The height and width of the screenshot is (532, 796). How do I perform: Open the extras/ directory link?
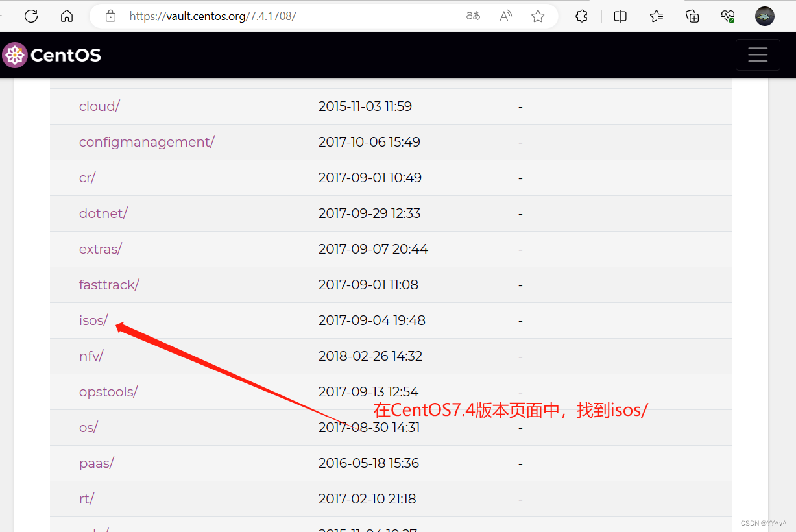coord(101,249)
